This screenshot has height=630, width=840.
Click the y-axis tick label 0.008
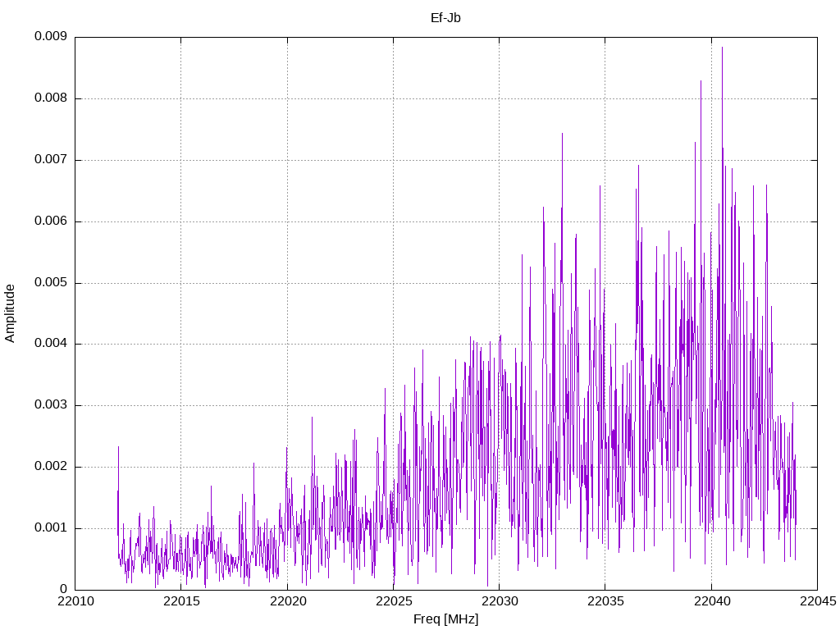point(50,98)
